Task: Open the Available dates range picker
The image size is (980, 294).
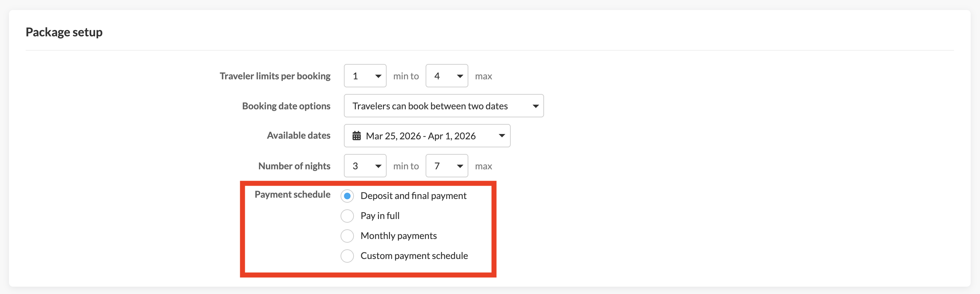Action: (x=427, y=136)
